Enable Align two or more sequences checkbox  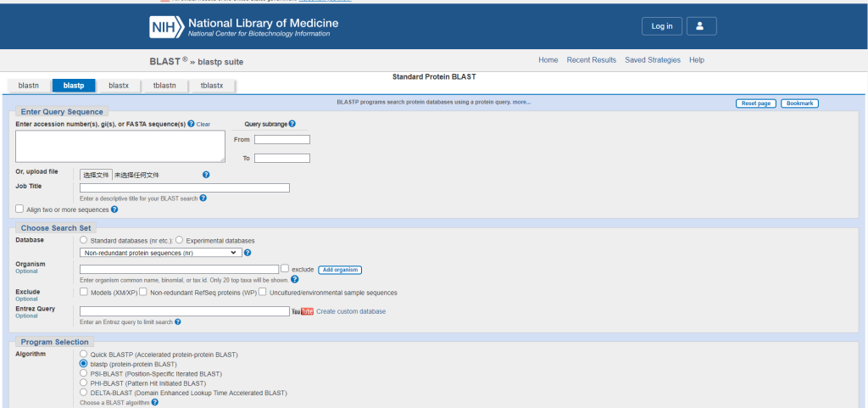(19, 209)
